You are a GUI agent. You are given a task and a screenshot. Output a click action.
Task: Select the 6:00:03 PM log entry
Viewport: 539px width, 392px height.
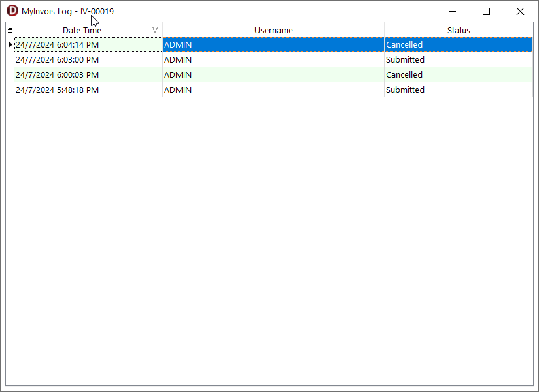pyautogui.click(x=57, y=75)
